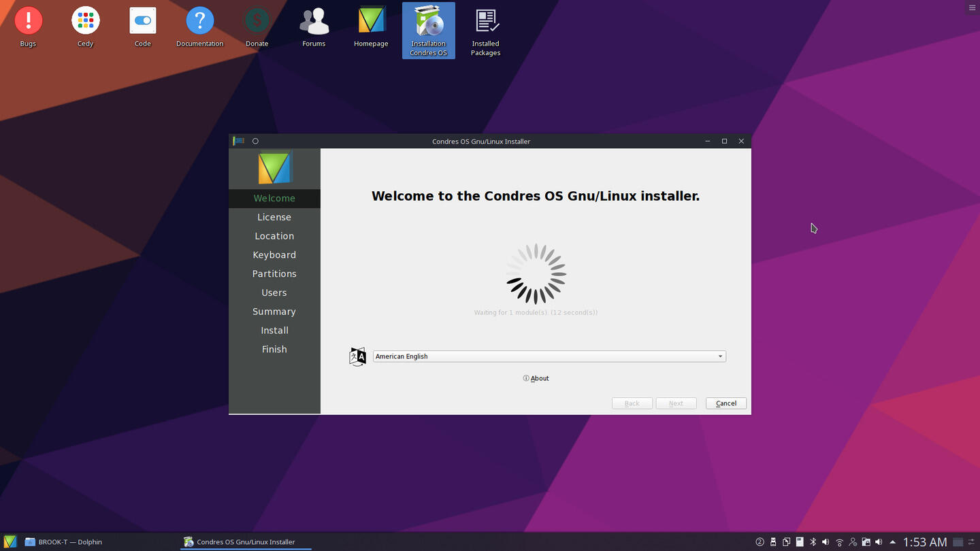Select the Homepage desktop icon
This screenshot has width=980, height=551.
(371, 27)
